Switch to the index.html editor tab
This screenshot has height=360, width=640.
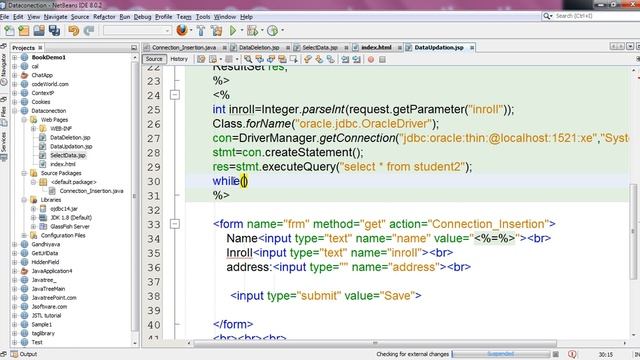click(x=376, y=48)
